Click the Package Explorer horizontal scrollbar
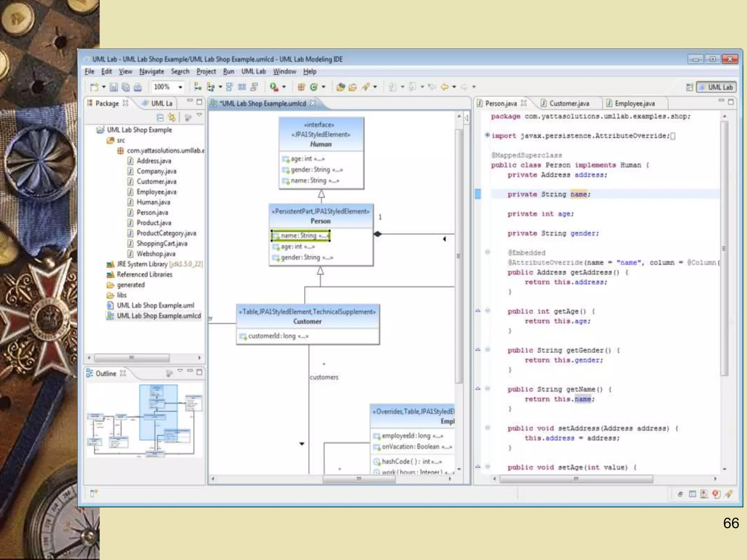The height and width of the screenshot is (560, 747). (132, 358)
